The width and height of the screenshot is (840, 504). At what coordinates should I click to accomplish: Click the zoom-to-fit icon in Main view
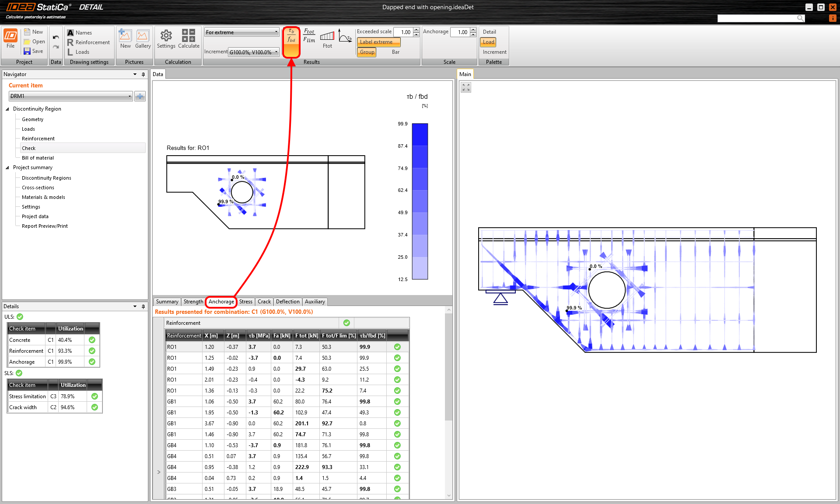coord(466,87)
